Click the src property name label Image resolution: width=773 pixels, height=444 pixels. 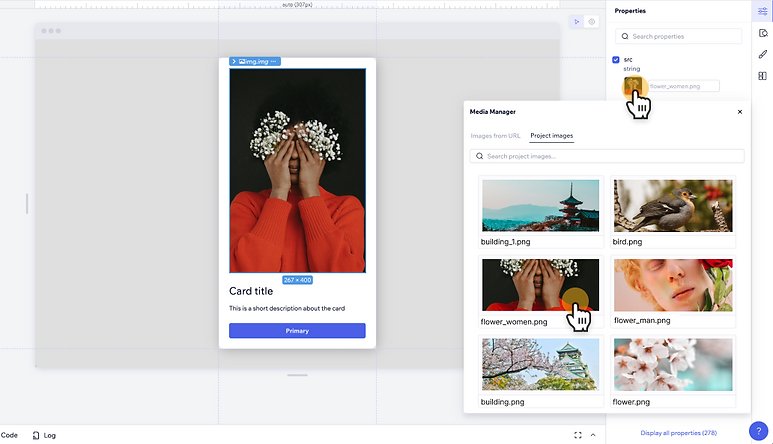pyautogui.click(x=628, y=60)
